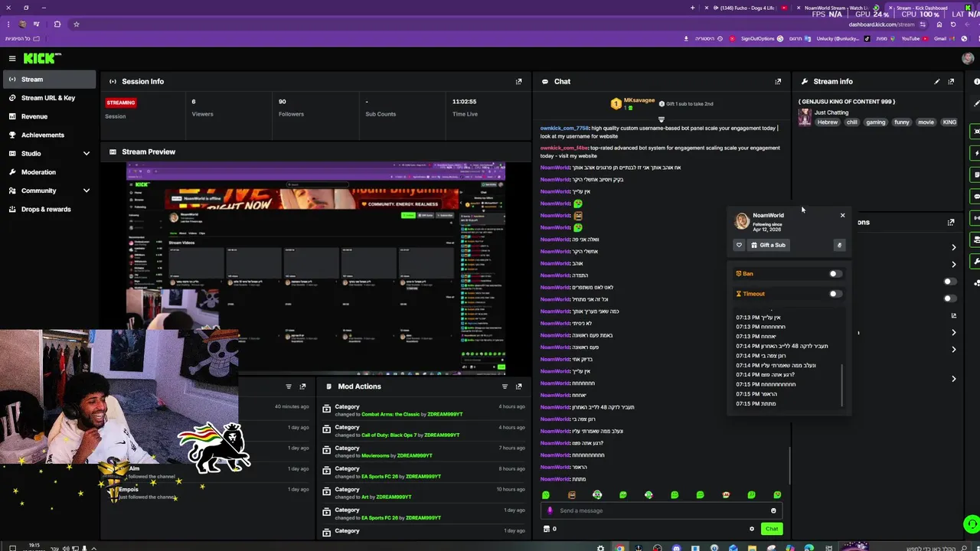Open the hamburger menu beside the Kick logo
The height and width of the screenshot is (551, 980).
pyautogui.click(x=12, y=58)
